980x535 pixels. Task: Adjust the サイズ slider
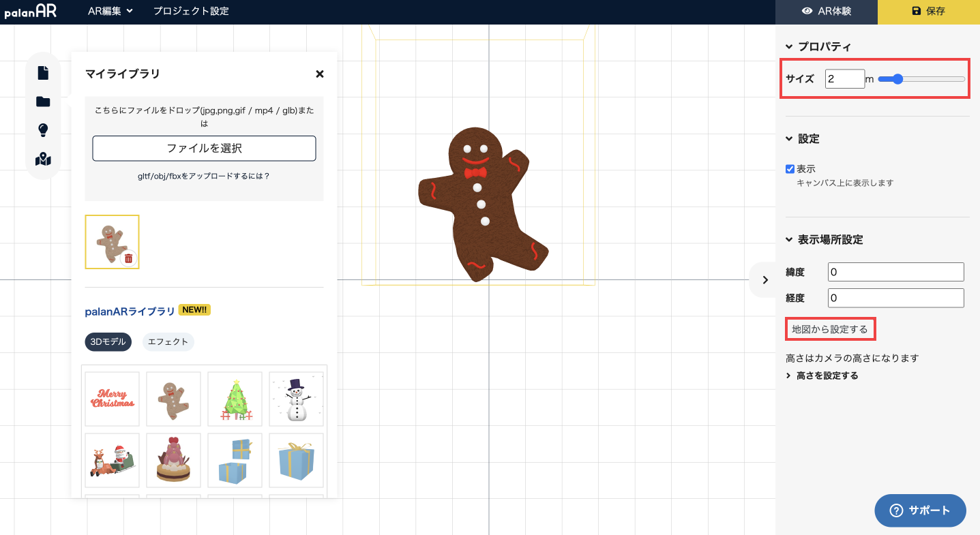[x=921, y=79]
